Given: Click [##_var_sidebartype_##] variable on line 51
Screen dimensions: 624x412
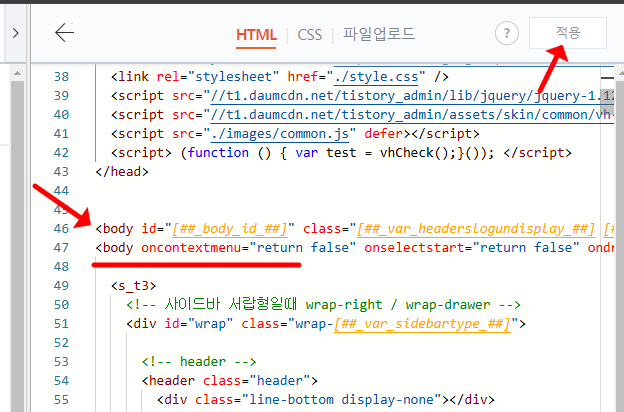Looking at the screenshot, I should (x=422, y=324).
